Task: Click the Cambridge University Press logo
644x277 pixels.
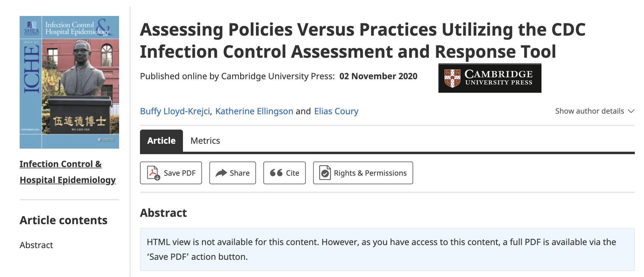Action: click(x=490, y=78)
